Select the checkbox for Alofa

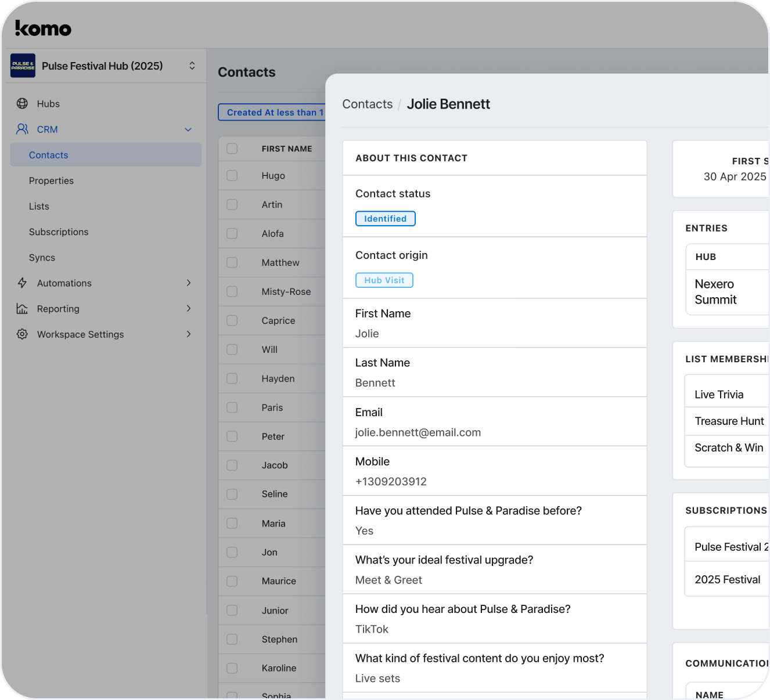point(232,233)
